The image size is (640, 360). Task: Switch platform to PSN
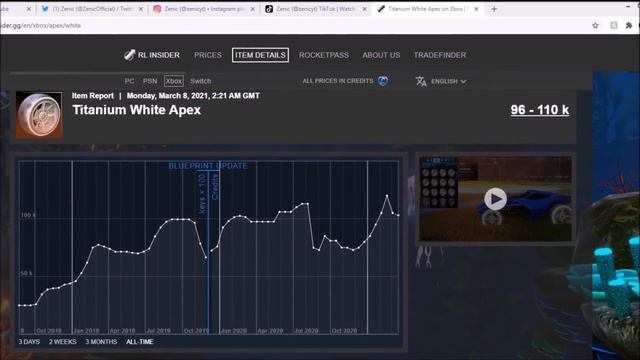[150, 81]
